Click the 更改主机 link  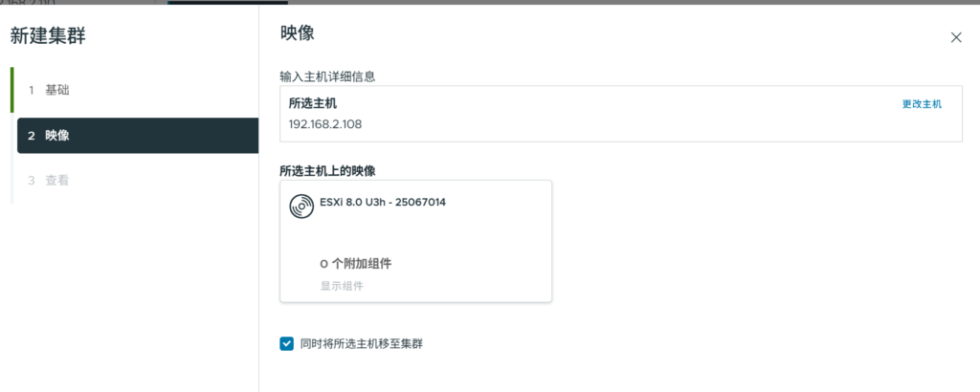tap(922, 104)
